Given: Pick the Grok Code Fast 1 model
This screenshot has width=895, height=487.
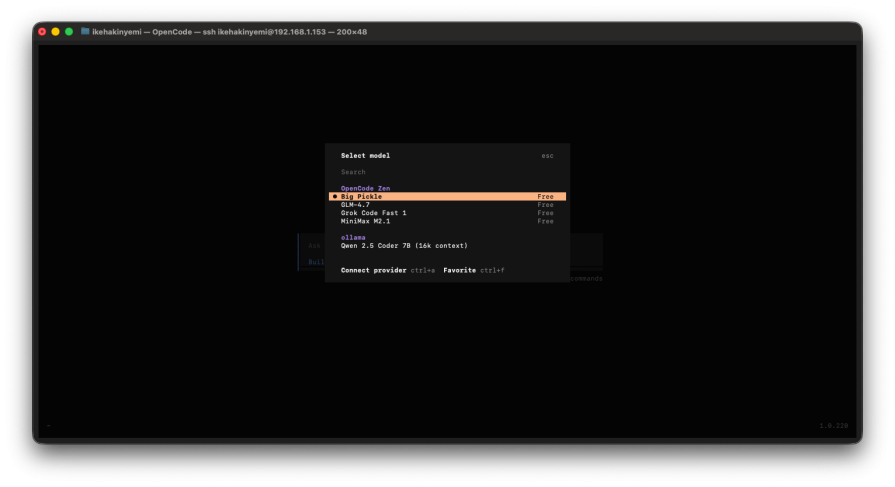Looking at the screenshot, I should (x=447, y=213).
